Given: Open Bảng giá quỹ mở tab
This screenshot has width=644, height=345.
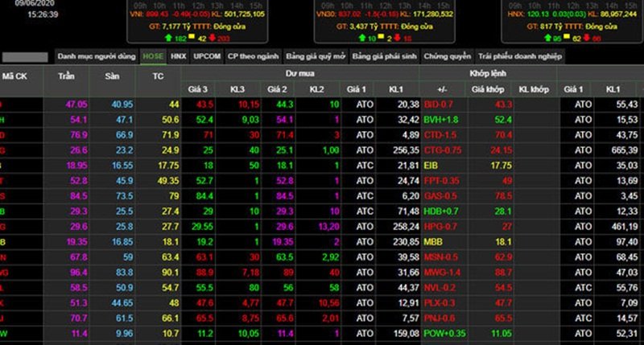Looking at the screenshot, I should pyautogui.click(x=316, y=56).
